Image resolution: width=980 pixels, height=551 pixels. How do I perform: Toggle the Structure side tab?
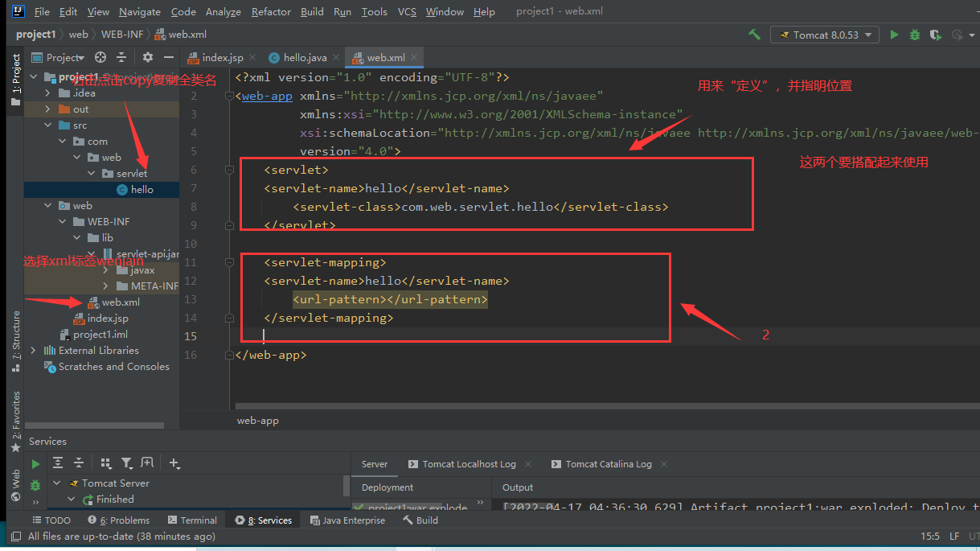(x=15, y=341)
